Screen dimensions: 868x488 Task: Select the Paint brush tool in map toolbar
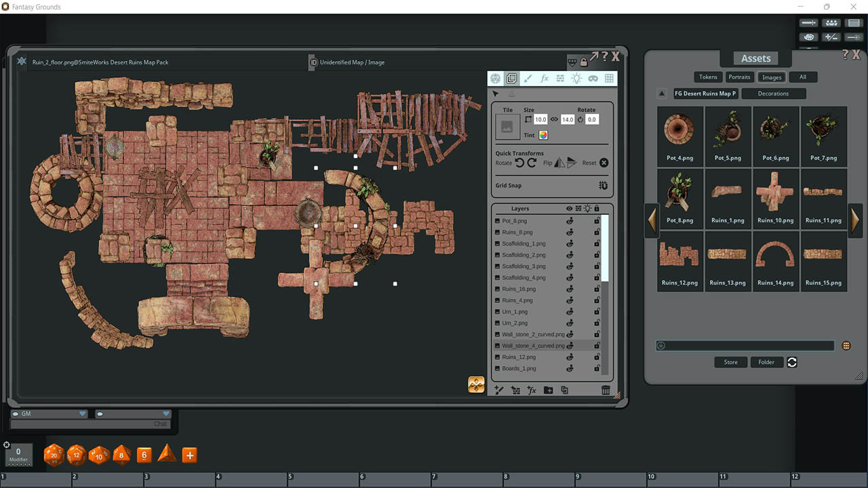[528, 78]
